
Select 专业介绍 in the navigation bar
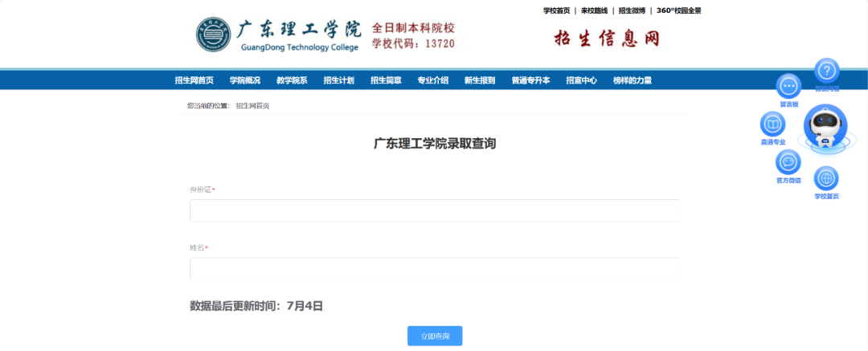(433, 80)
